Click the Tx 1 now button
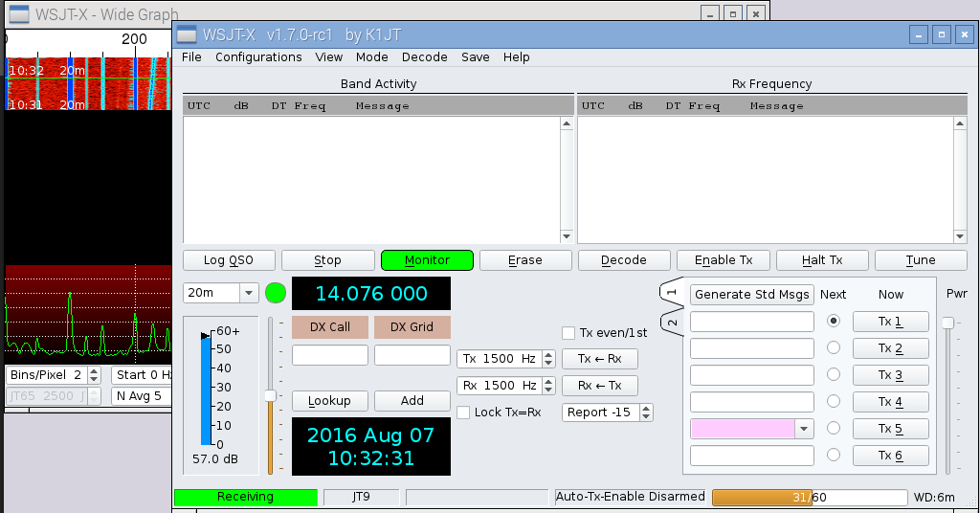The height and width of the screenshot is (513, 980). point(891,322)
